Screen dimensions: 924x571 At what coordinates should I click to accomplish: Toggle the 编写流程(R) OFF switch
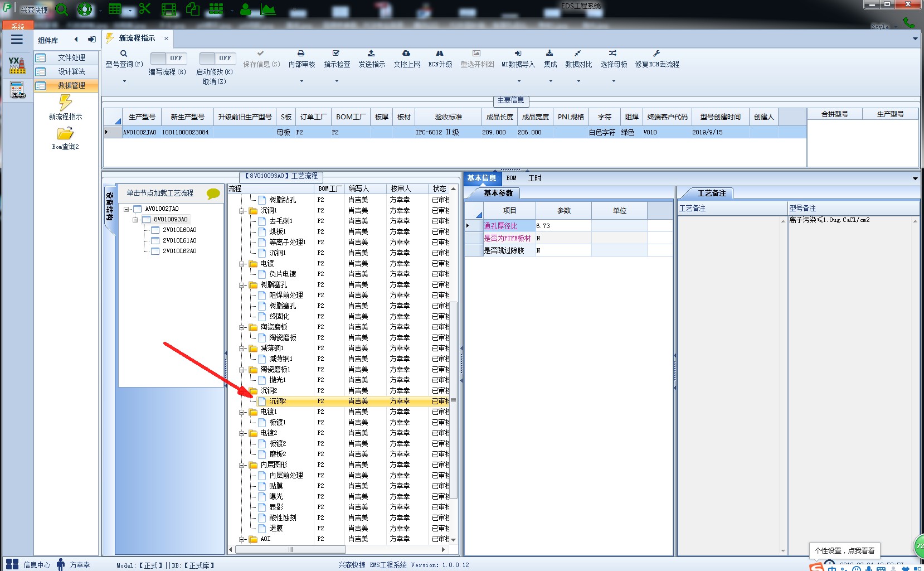pos(168,58)
